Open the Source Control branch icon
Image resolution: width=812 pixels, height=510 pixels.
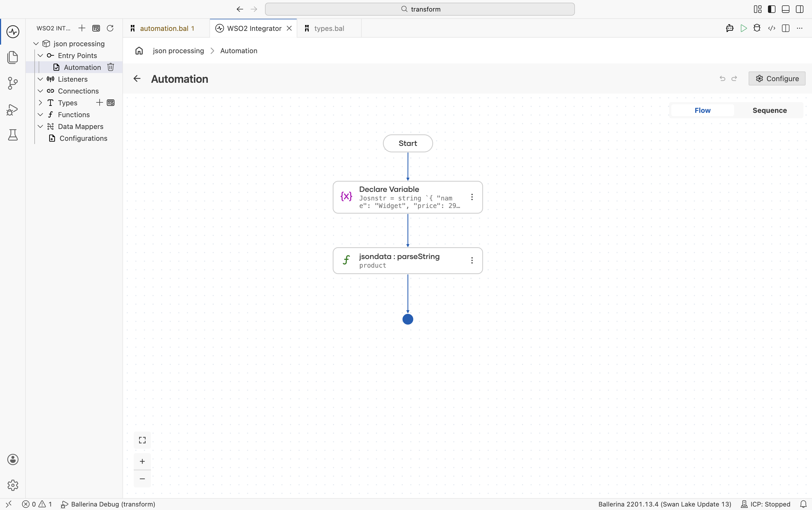click(13, 83)
